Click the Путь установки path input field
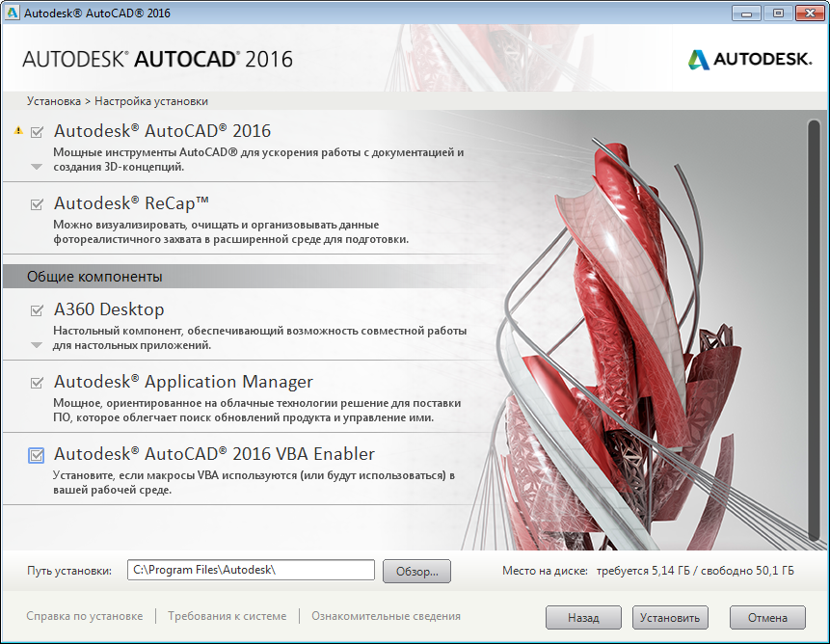Screen dimensions: 830x644 click(x=251, y=570)
